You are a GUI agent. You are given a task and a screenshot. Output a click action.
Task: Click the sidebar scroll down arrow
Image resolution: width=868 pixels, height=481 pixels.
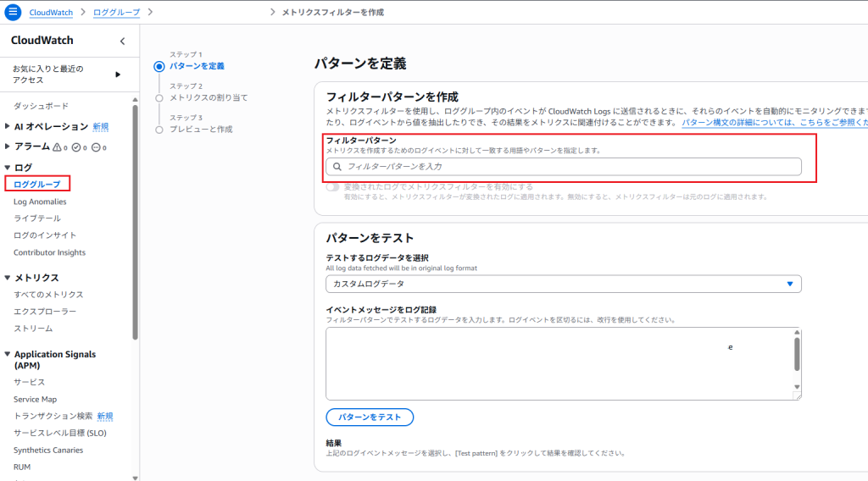(x=135, y=478)
